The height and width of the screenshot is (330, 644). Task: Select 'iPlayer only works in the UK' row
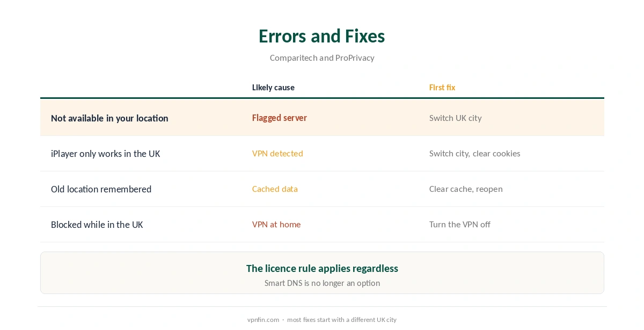coord(322,154)
